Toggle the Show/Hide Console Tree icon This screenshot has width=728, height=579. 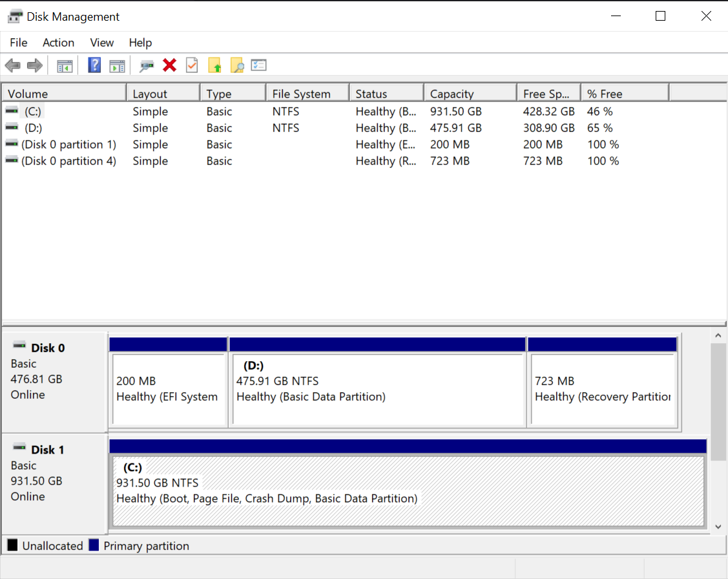(x=65, y=66)
